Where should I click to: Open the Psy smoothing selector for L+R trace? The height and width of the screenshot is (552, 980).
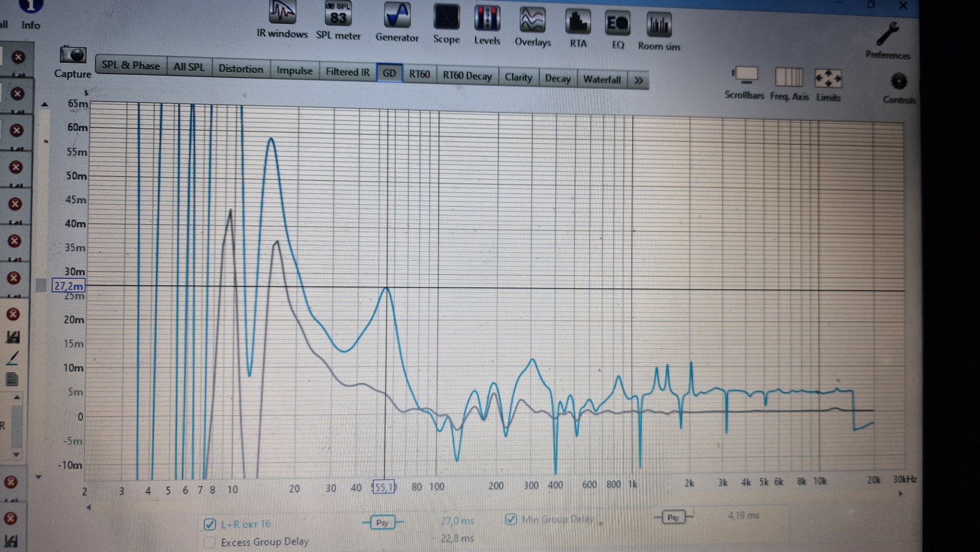coord(382,522)
